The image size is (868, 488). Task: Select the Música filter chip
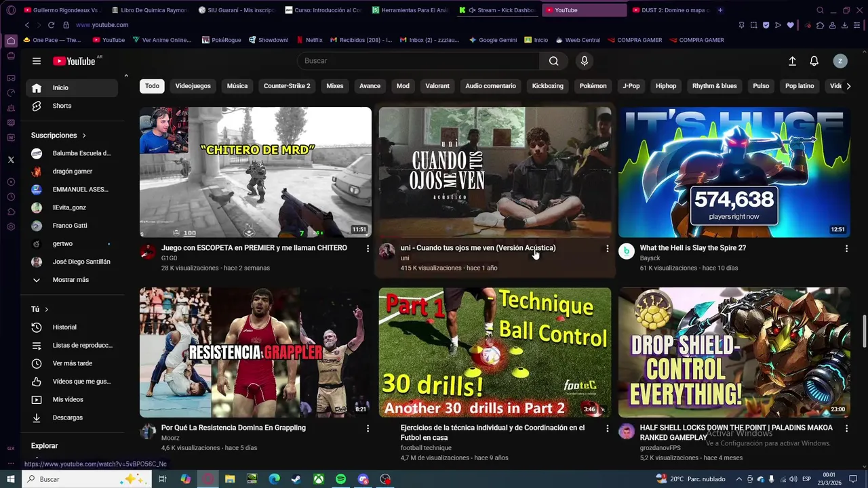237,86
